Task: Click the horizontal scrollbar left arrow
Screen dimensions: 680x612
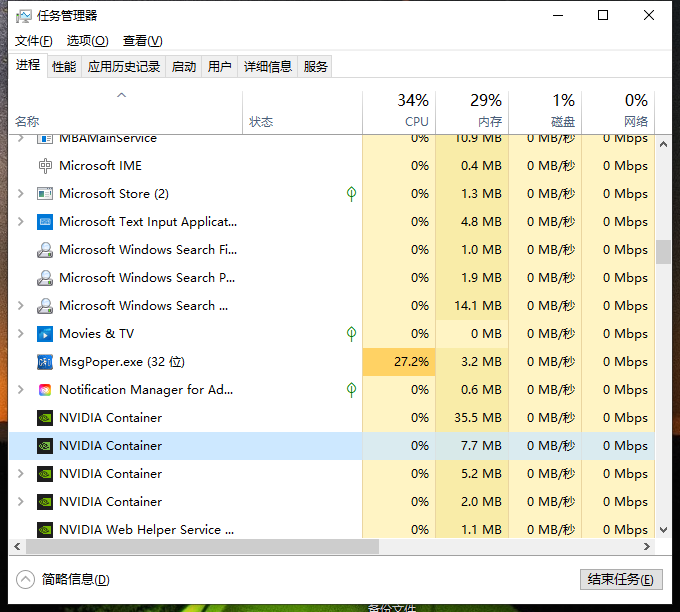Action: (17, 547)
